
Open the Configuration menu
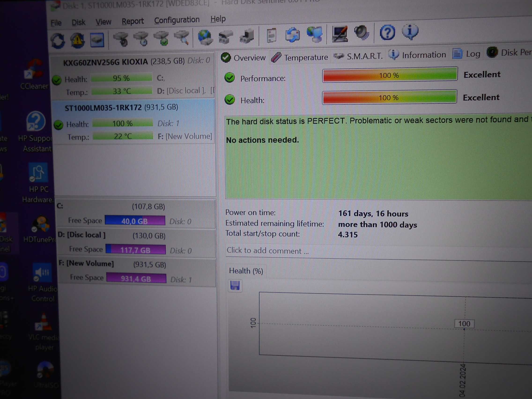point(177,20)
